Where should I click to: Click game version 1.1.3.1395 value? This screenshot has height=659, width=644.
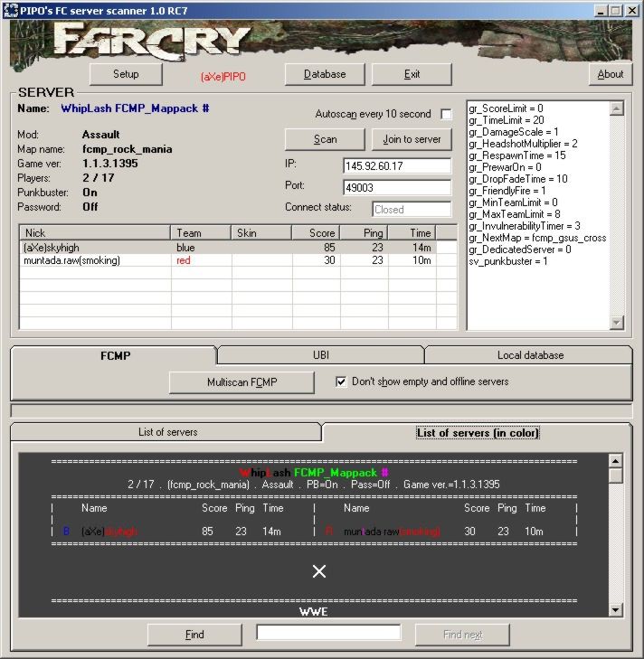(110, 164)
